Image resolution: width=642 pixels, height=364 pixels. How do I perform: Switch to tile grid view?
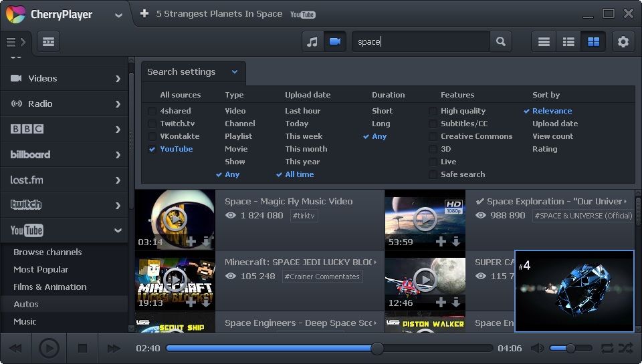pyautogui.click(x=593, y=41)
